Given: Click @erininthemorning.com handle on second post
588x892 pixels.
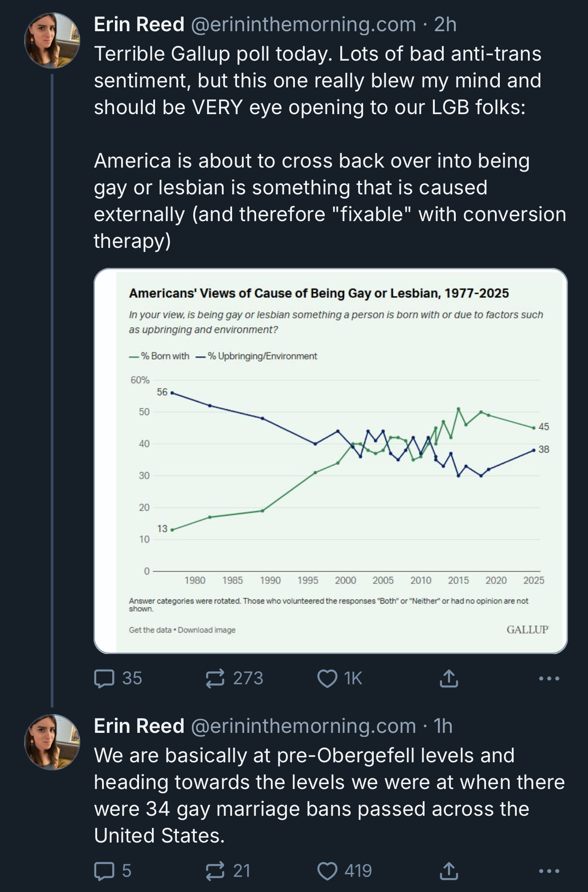Looking at the screenshot, I should pos(303,726).
